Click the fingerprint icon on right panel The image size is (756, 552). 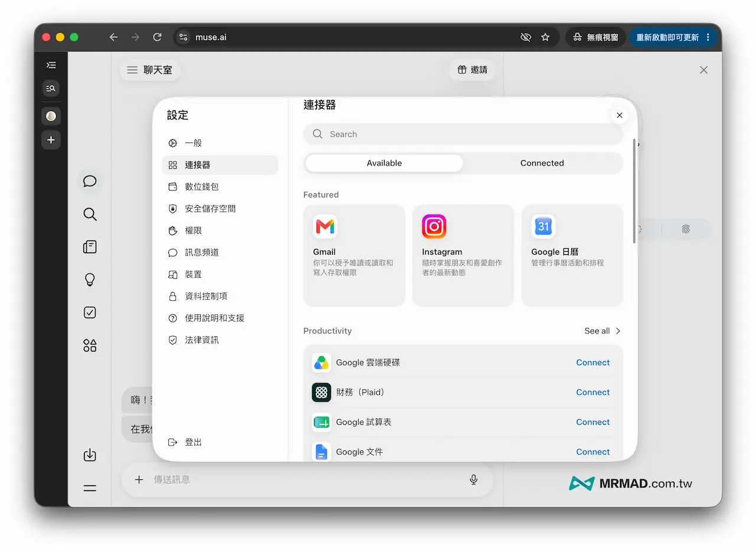(685, 229)
